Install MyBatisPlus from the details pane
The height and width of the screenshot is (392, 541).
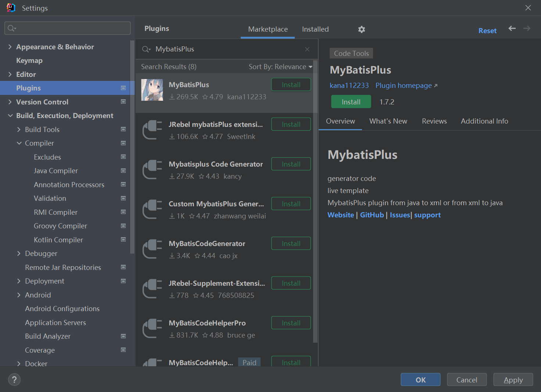pyautogui.click(x=351, y=101)
